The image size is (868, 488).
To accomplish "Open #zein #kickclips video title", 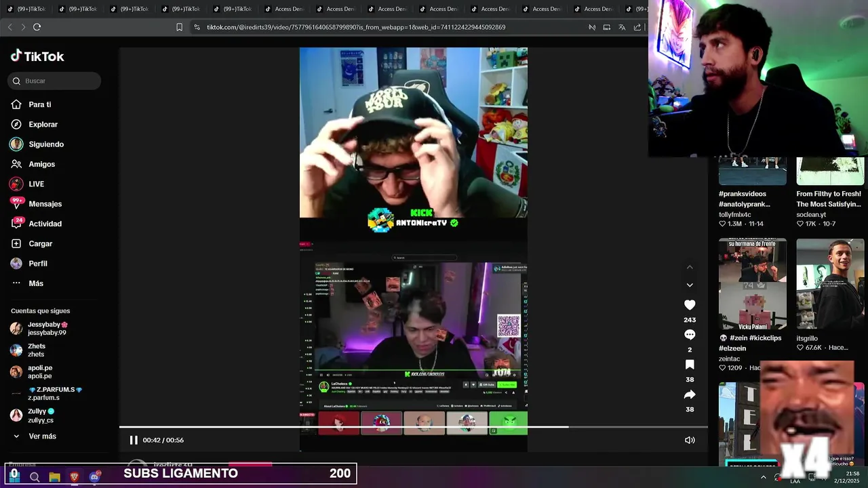I will pyautogui.click(x=750, y=343).
